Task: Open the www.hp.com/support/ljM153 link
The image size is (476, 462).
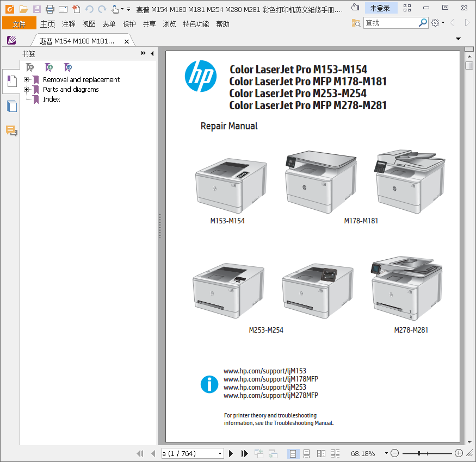Action: (x=265, y=371)
